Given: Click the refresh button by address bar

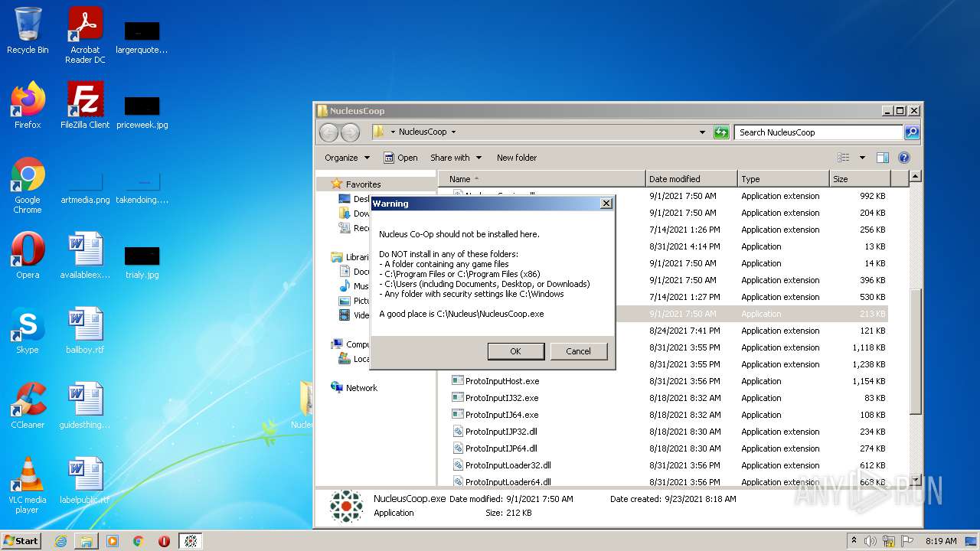Looking at the screenshot, I should pos(721,132).
